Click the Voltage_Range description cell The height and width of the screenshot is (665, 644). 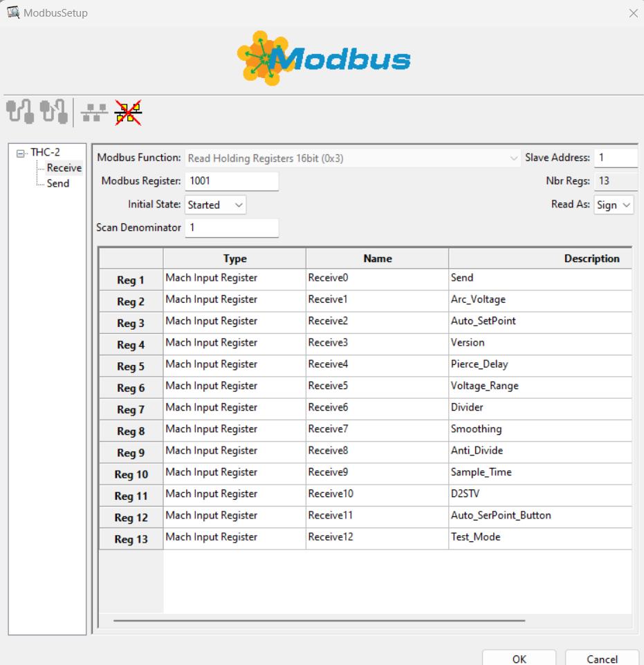540,388
